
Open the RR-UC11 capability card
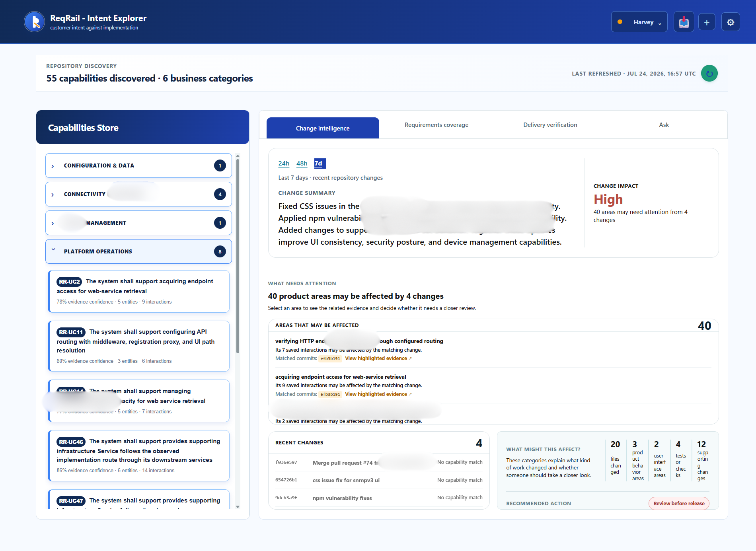tap(138, 346)
